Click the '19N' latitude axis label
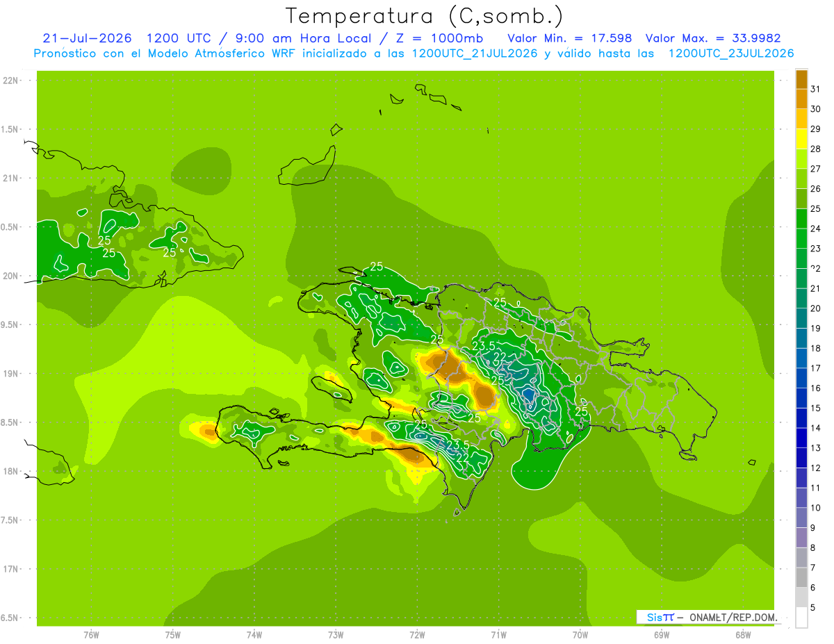834x644 pixels. [x=10, y=374]
